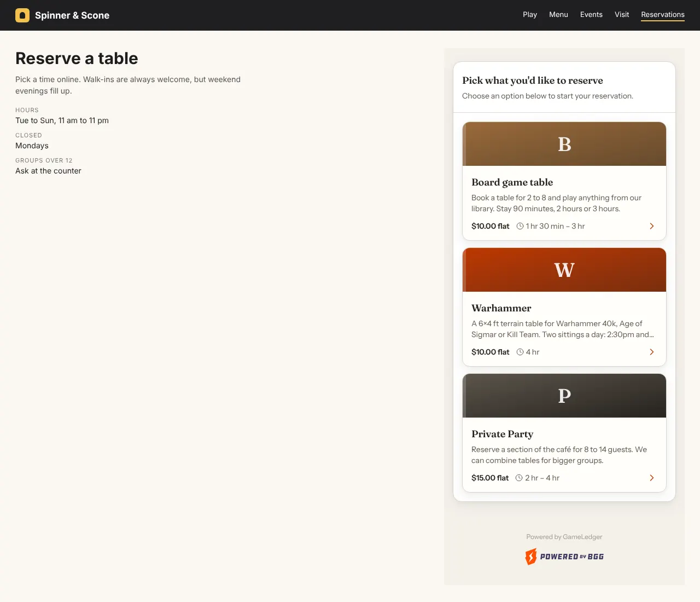Open the Play menu item
Viewport: 700px width, 602px height.
click(530, 15)
